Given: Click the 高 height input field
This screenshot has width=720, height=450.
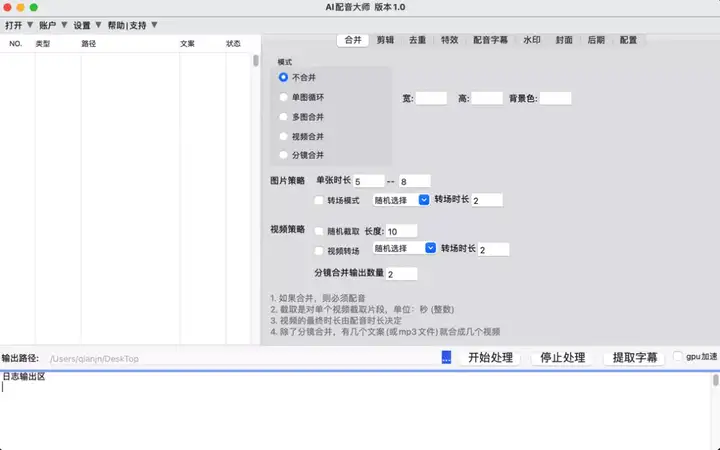Looking at the screenshot, I should [x=487, y=98].
